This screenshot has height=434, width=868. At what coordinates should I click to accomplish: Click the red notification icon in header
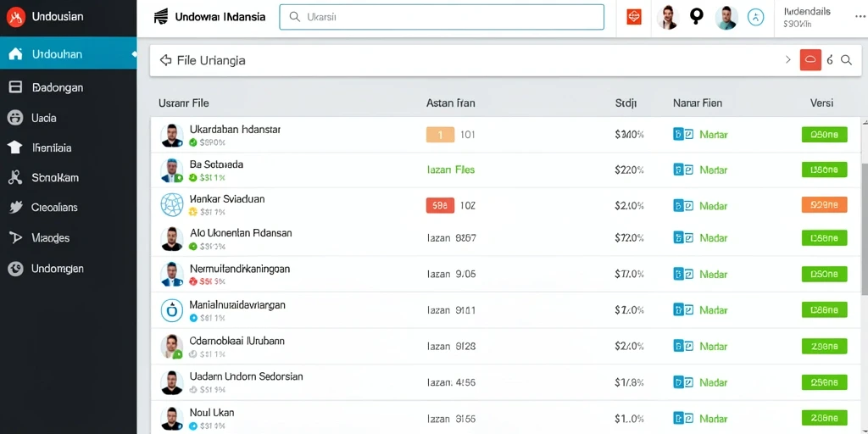click(x=633, y=17)
